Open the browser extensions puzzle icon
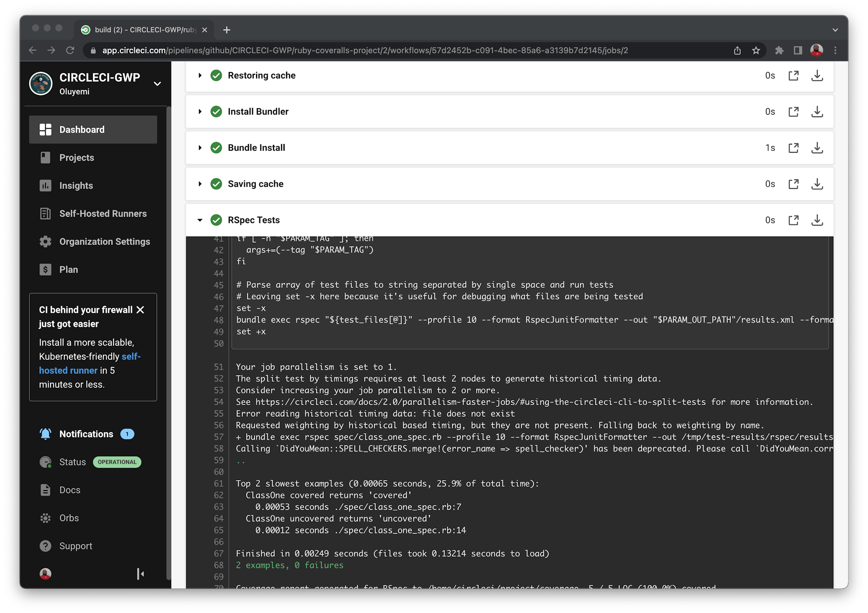The height and width of the screenshot is (613, 868). point(779,50)
